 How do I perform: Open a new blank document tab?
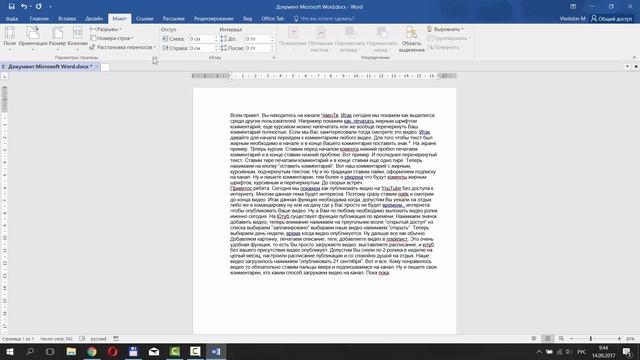click(105, 67)
